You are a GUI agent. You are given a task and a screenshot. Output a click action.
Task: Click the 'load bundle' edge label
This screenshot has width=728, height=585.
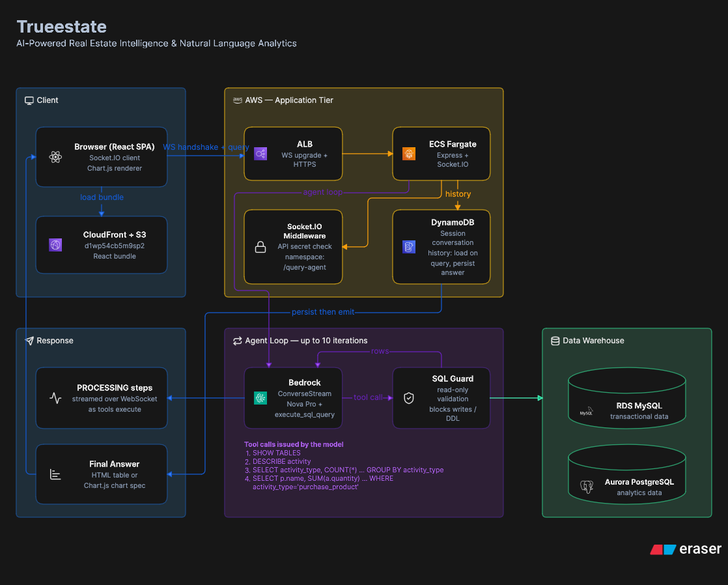[x=102, y=197]
